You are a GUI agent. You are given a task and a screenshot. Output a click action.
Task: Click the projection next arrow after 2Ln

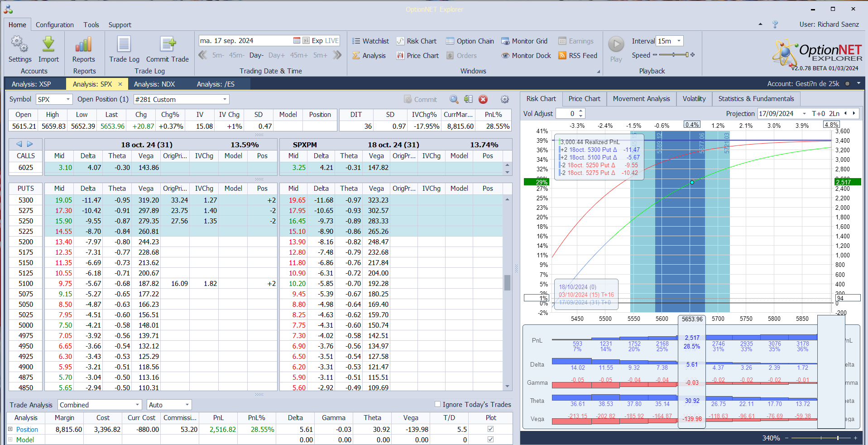pyautogui.click(x=854, y=114)
